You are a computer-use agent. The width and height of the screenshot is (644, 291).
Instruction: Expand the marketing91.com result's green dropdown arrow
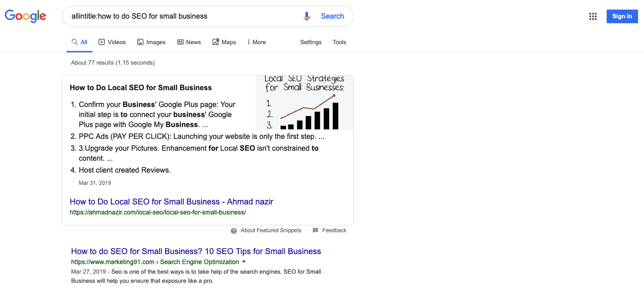coord(244,262)
